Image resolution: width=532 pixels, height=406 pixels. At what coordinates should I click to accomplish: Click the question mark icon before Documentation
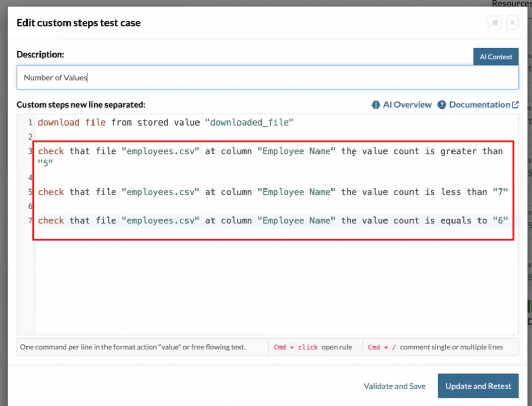(442, 105)
